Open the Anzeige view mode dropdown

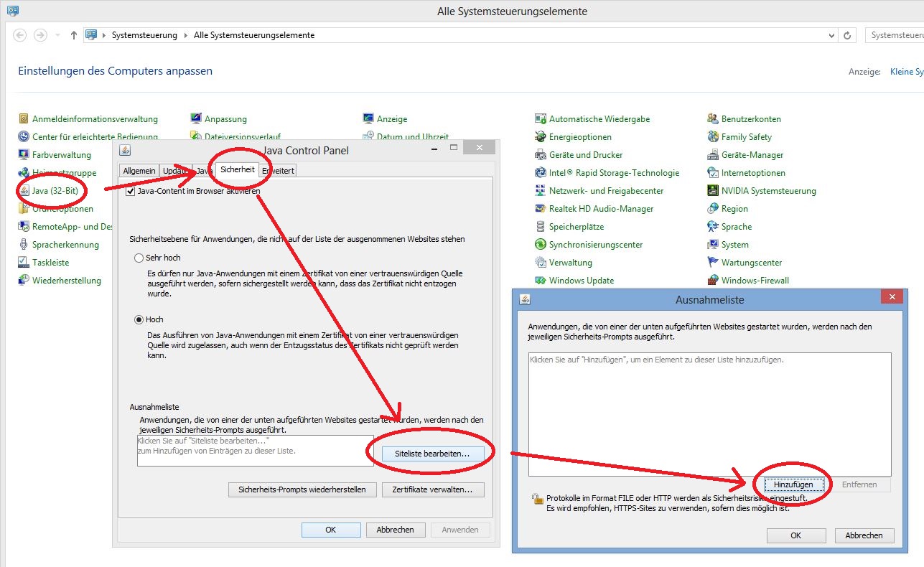(906, 72)
